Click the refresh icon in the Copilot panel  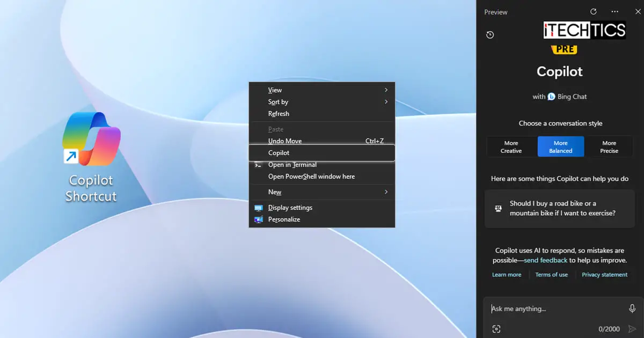[x=593, y=12]
